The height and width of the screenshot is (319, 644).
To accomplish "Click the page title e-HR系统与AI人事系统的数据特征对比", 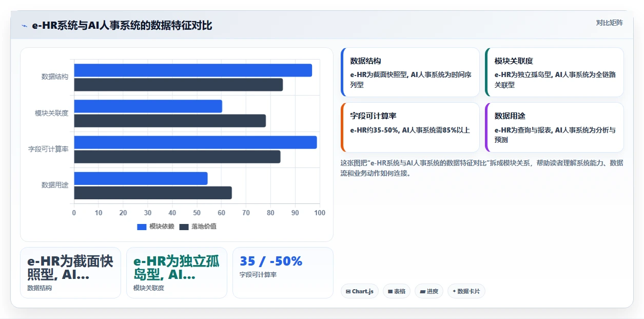I will pos(122,26).
